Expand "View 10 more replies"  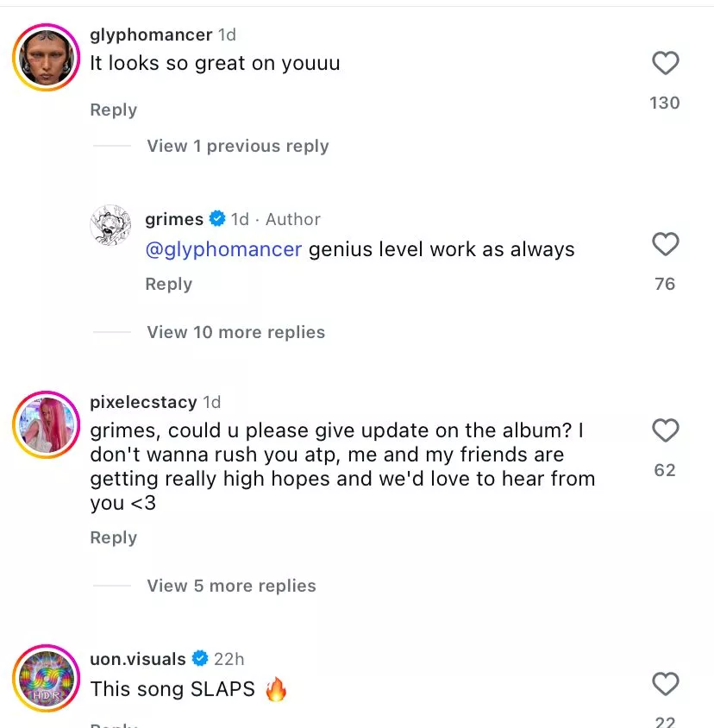235,332
